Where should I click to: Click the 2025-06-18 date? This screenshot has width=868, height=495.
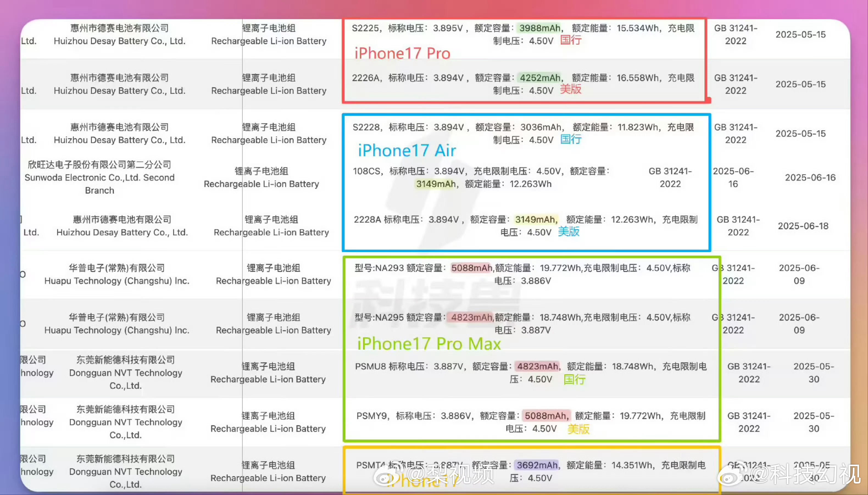pos(803,226)
